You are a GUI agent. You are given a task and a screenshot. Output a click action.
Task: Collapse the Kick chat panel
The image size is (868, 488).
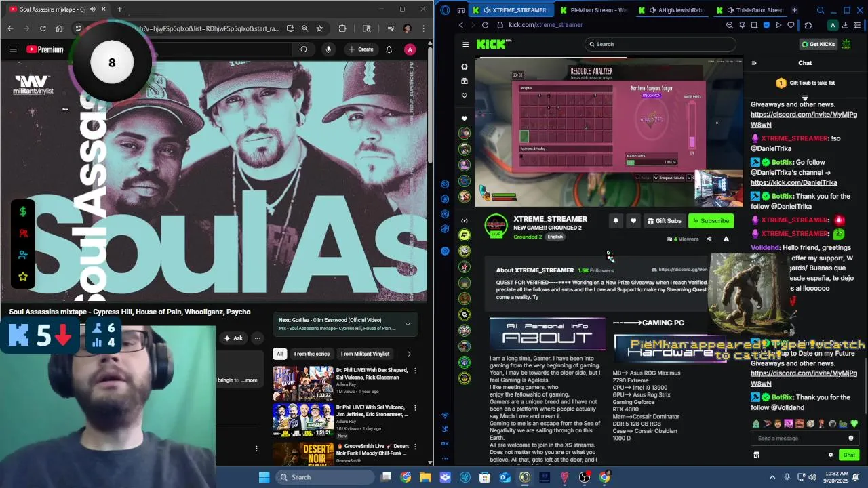point(754,63)
